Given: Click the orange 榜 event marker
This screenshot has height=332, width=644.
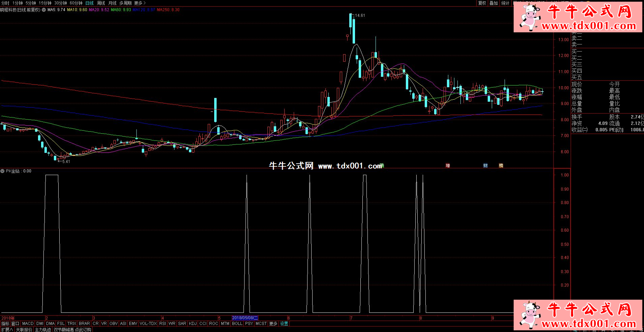Looking at the screenshot, I should 501,165.
